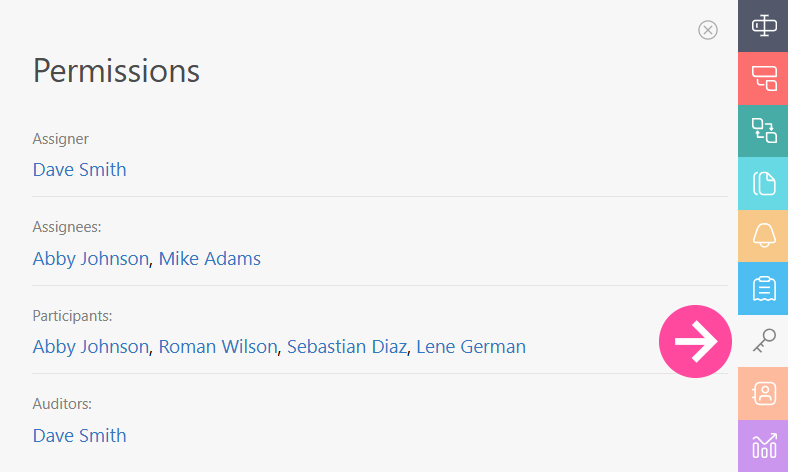Open assignee Abby Johnson's link
This screenshot has width=788, height=472.
[x=91, y=258]
